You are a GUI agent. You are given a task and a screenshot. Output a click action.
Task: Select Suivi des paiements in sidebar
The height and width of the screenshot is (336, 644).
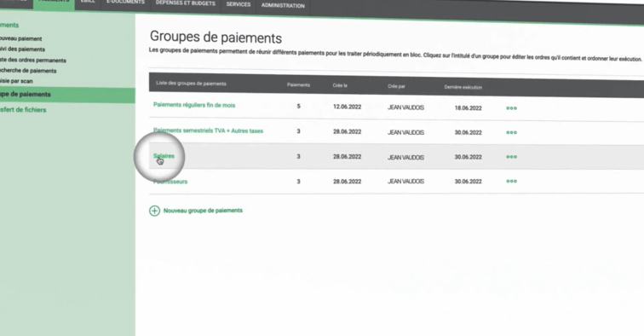click(x=23, y=49)
